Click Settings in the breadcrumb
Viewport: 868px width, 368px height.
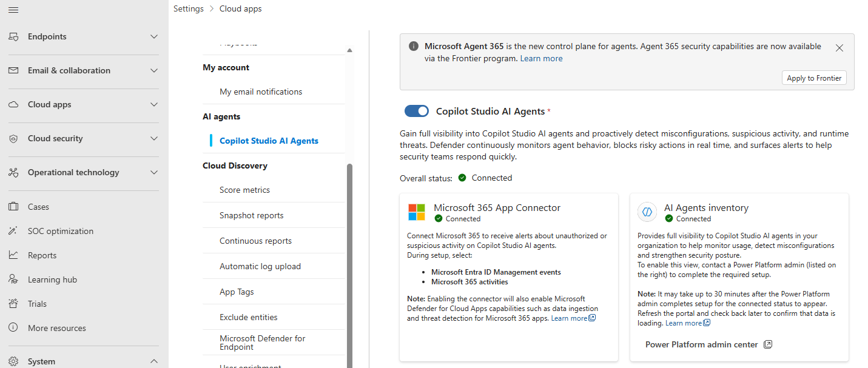click(188, 8)
